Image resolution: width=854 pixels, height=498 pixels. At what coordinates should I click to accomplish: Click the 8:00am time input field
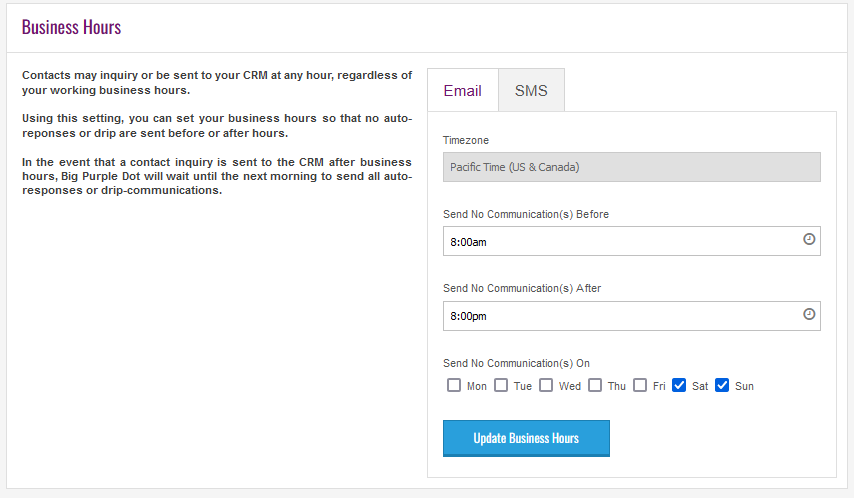click(x=632, y=241)
